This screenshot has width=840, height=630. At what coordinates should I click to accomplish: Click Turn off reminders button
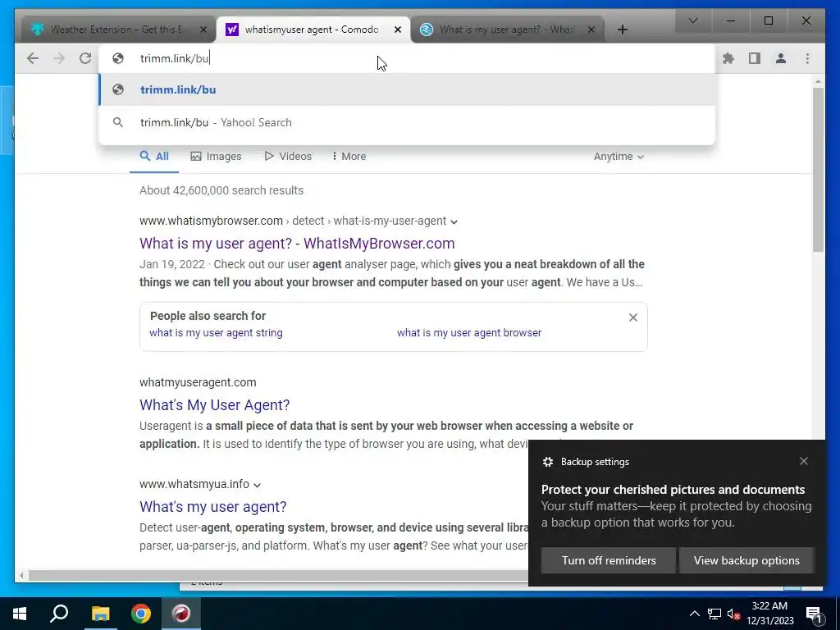[609, 560]
